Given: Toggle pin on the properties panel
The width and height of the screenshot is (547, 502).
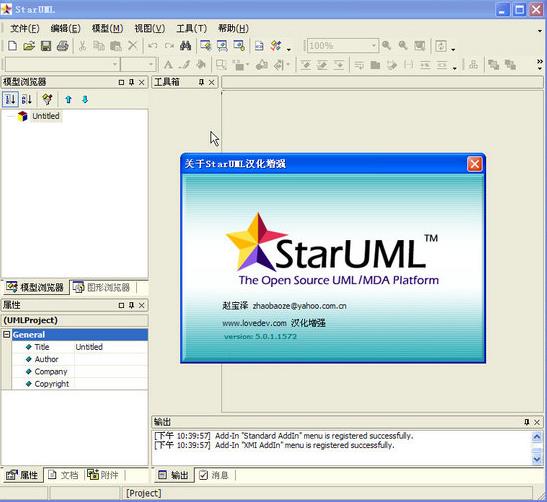Looking at the screenshot, I should coord(132,305).
